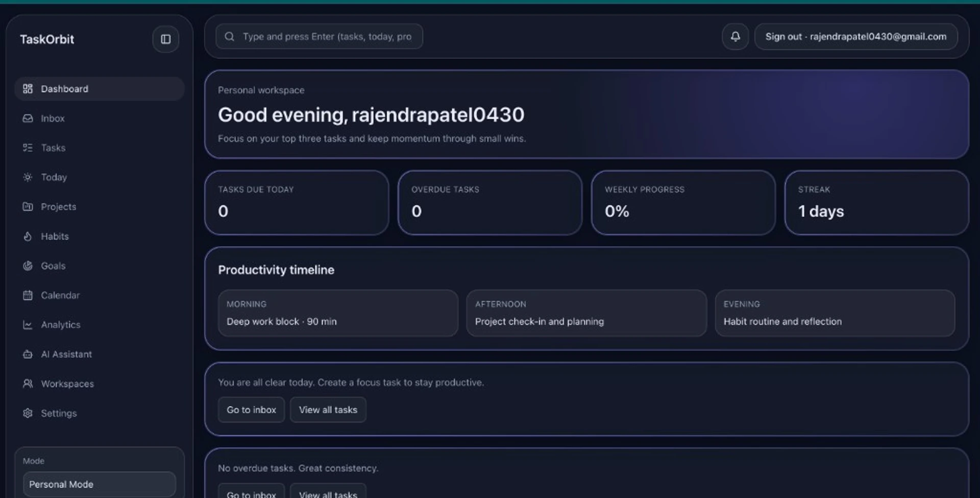Launch the AI Assistant page
This screenshot has width=980, height=498.
tap(100, 354)
